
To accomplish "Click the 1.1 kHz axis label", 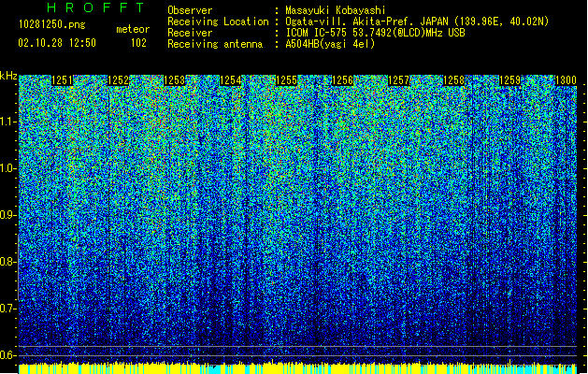I will (7, 122).
